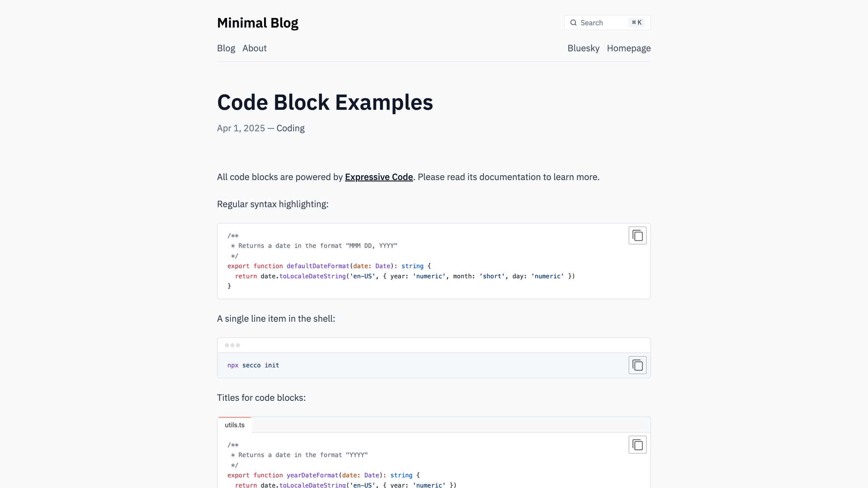Copy the defaultDateFormat code block
This screenshot has width=868, height=488.
click(x=637, y=235)
